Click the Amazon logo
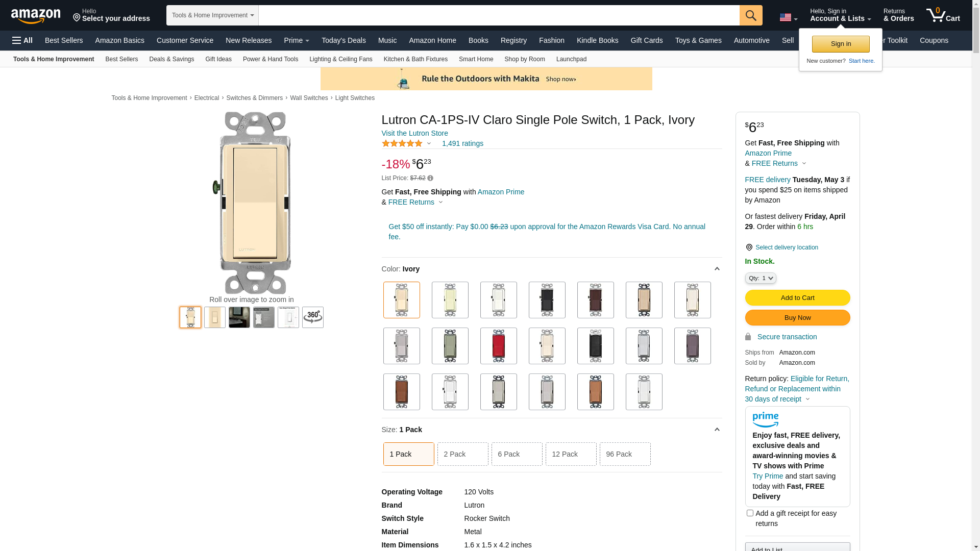The image size is (980, 551). point(36,16)
